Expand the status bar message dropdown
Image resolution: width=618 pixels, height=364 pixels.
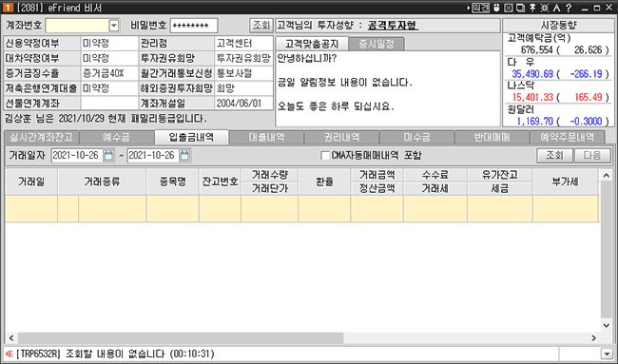point(607,354)
